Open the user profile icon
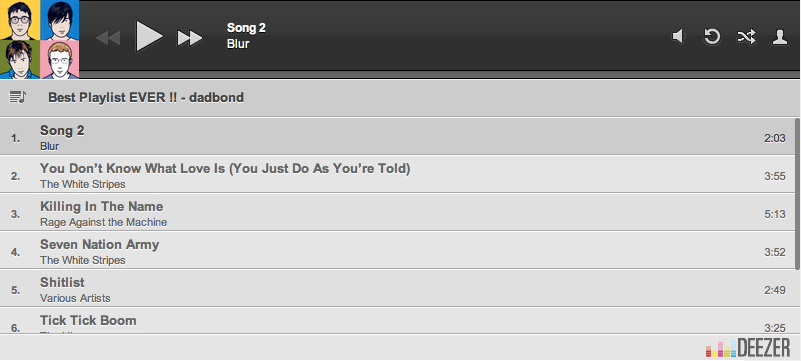Screen dimensions: 801x361 (x=780, y=37)
